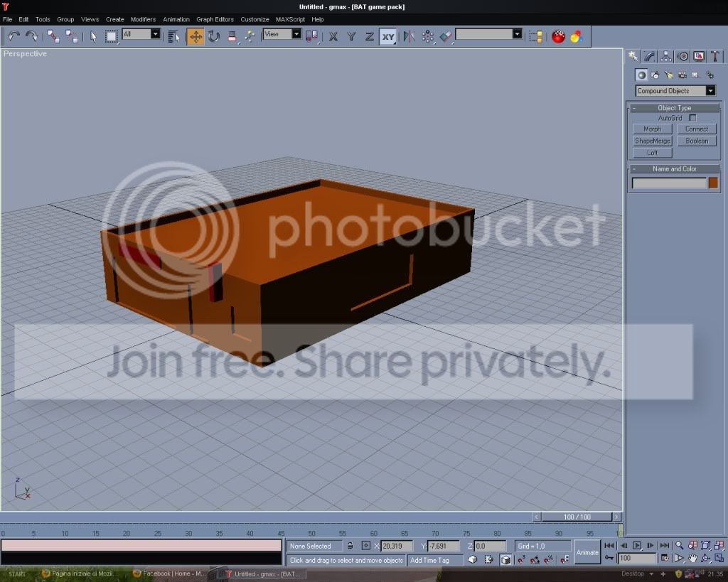This screenshot has width=728, height=582.
Task: Select the Select and Link tool
Action: [53, 36]
